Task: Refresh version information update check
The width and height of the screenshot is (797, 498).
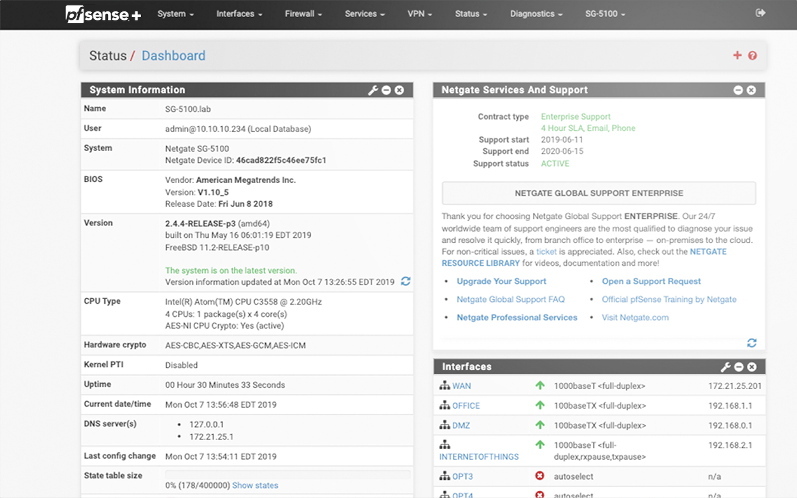Action: (406, 281)
